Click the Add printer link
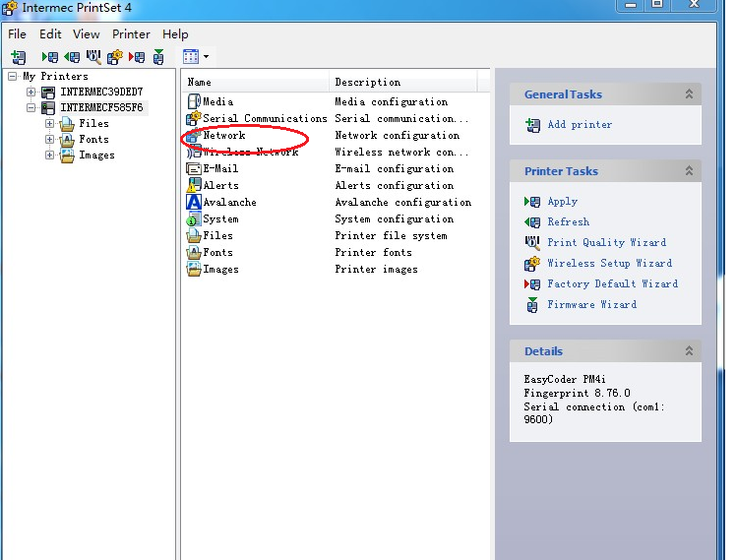Screen dimensions: 736x560 [x=580, y=124]
